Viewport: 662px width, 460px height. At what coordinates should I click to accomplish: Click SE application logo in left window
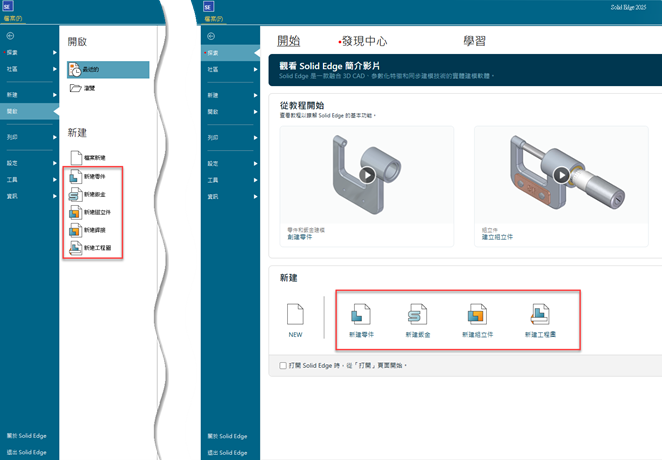(x=8, y=6)
